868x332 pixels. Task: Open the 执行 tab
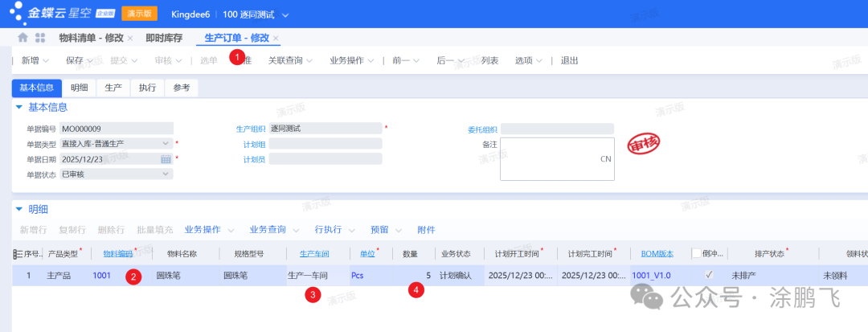coord(147,88)
